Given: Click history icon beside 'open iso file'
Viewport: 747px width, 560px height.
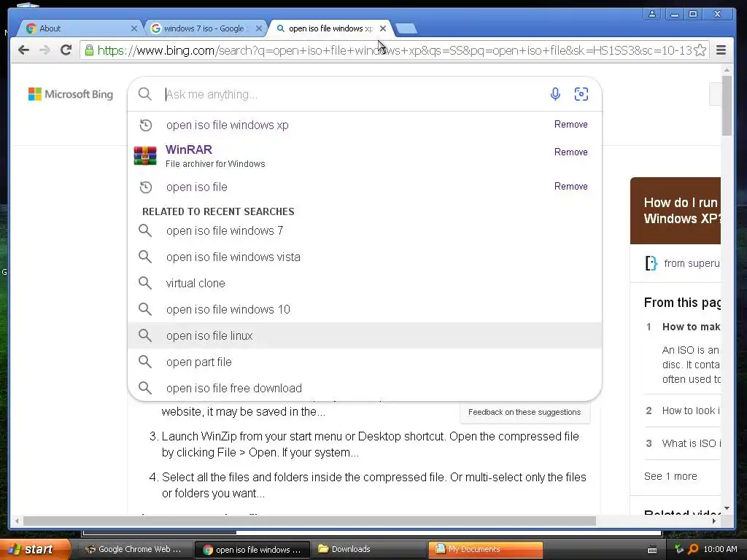Looking at the screenshot, I should 146,187.
